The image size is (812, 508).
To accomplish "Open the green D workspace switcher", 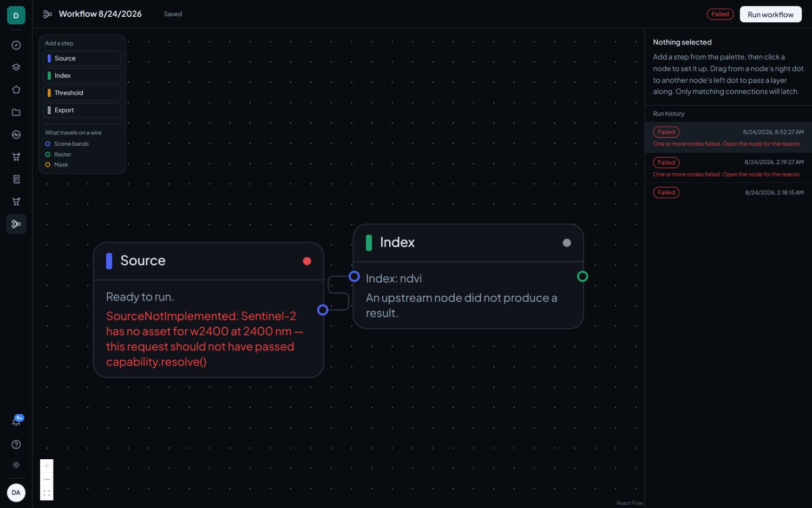I will [16, 15].
